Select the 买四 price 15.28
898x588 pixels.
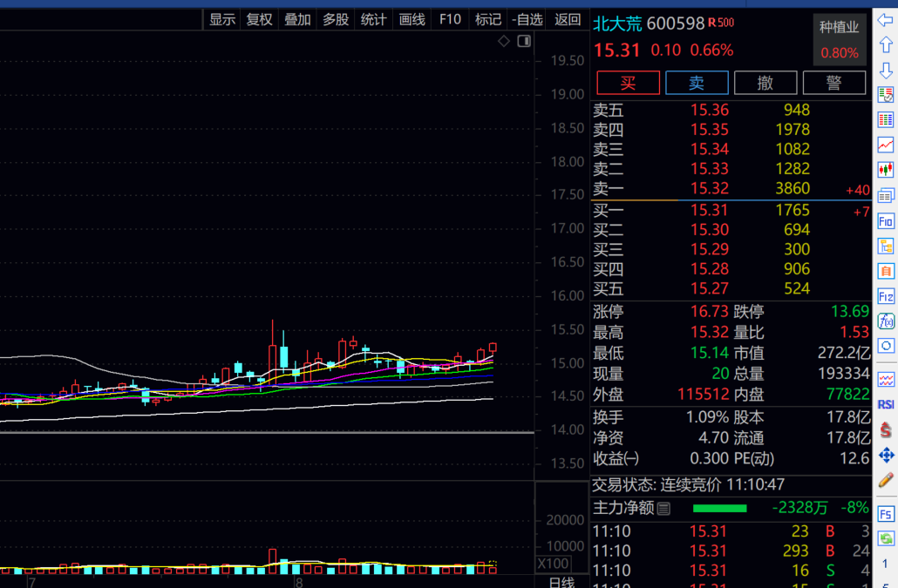pos(709,268)
